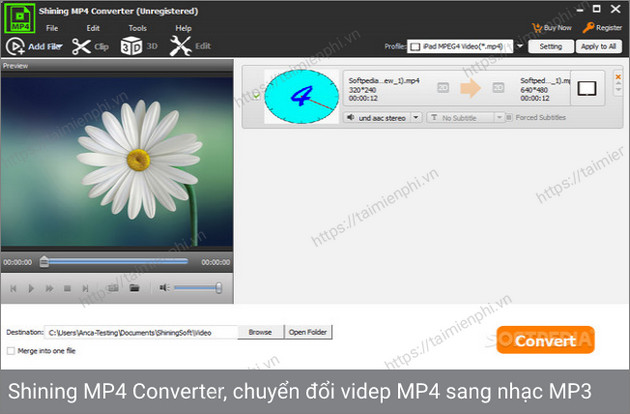The height and width of the screenshot is (414, 630).
Task: Click the source resolution 320*240
Action: tap(362, 90)
